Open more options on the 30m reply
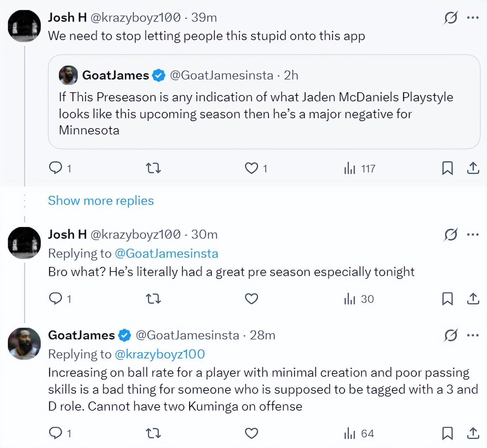This screenshot has height=448, width=487. [x=473, y=234]
